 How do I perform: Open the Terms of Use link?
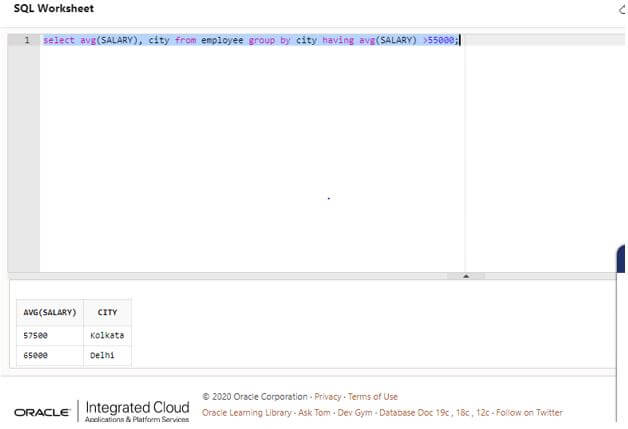click(x=372, y=397)
